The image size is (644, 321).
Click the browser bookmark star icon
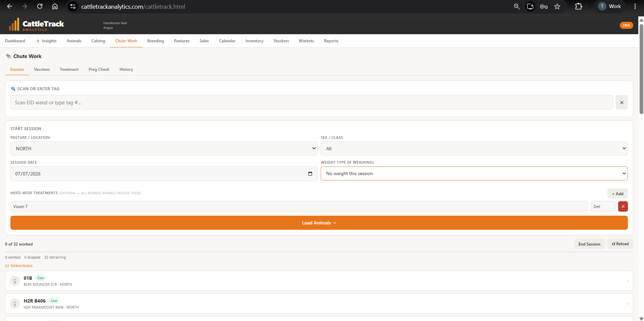point(557,6)
